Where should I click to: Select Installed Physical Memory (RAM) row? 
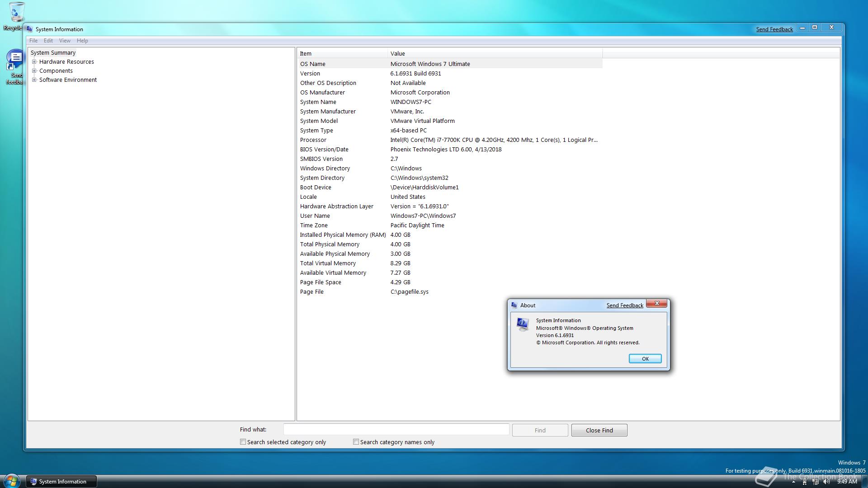pyautogui.click(x=450, y=235)
